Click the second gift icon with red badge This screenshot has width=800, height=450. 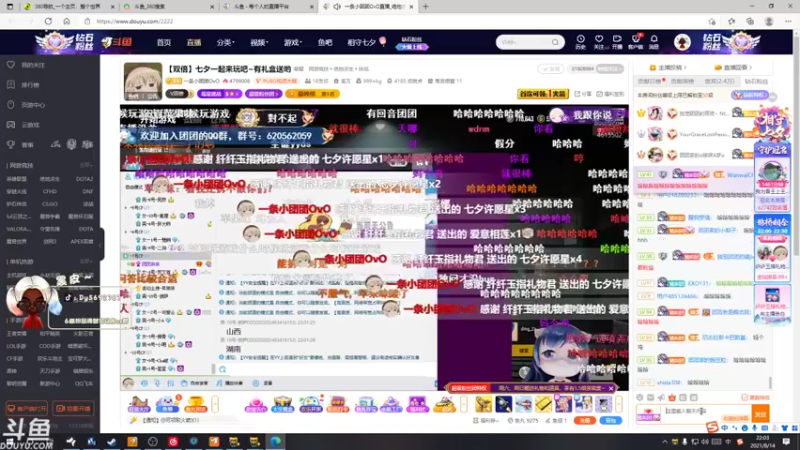(x=167, y=404)
